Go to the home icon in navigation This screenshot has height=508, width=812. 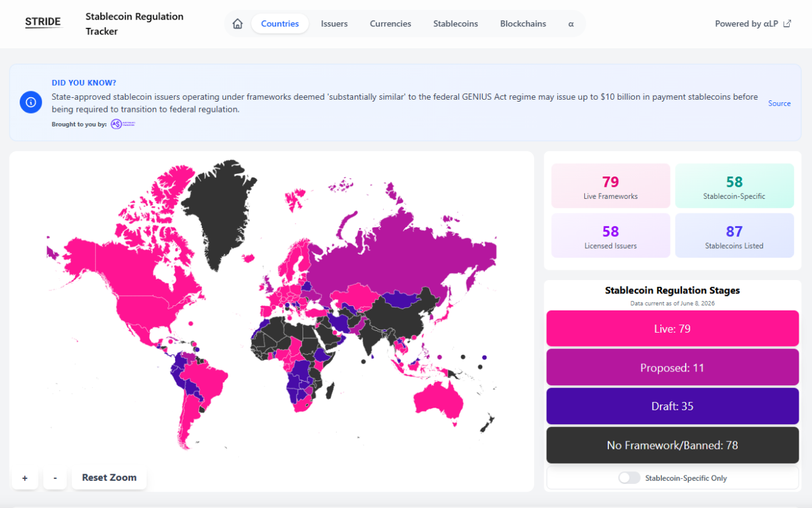[238, 23]
